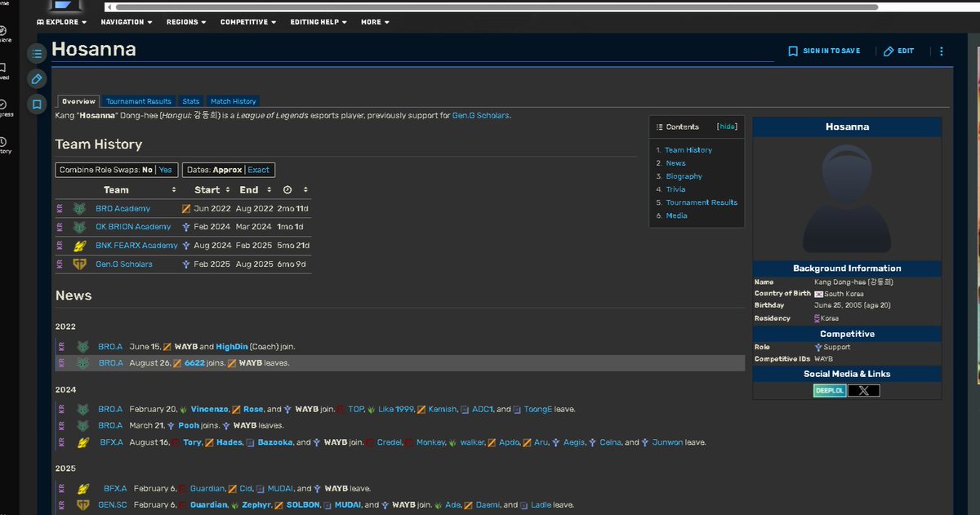
Task: Open the Bazooka player link
Action: (275, 442)
